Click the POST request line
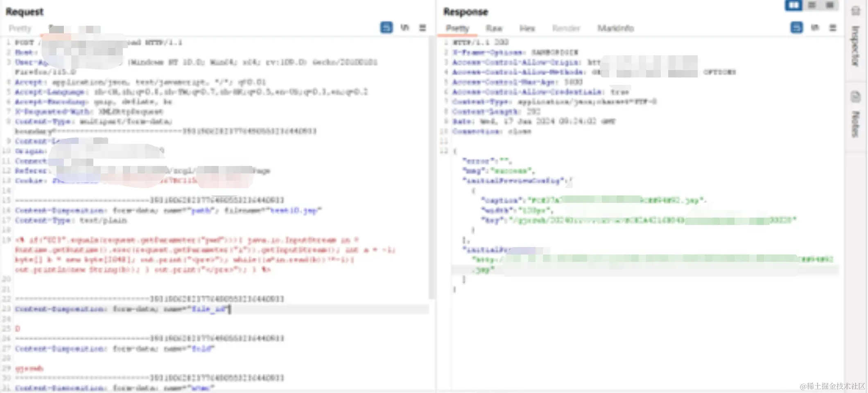Image resolution: width=868 pixels, height=393 pixels. click(x=98, y=42)
